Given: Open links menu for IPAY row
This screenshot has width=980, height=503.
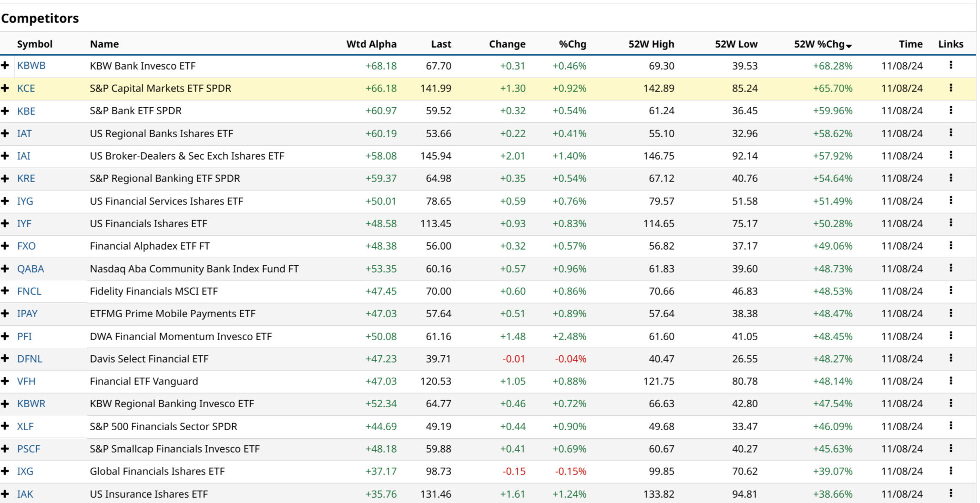Looking at the screenshot, I should [950, 313].
